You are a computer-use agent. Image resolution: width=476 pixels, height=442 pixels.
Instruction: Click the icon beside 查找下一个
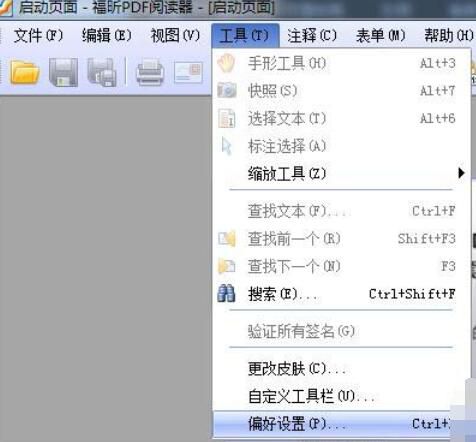[227, 266]
